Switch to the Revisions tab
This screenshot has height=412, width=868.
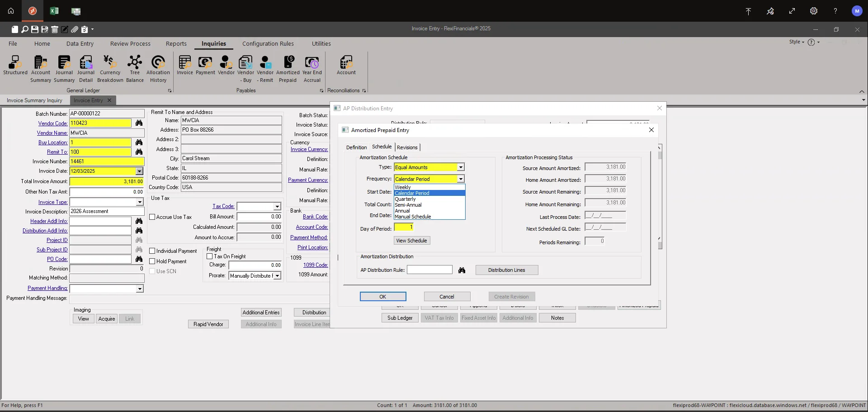[407, 147]
